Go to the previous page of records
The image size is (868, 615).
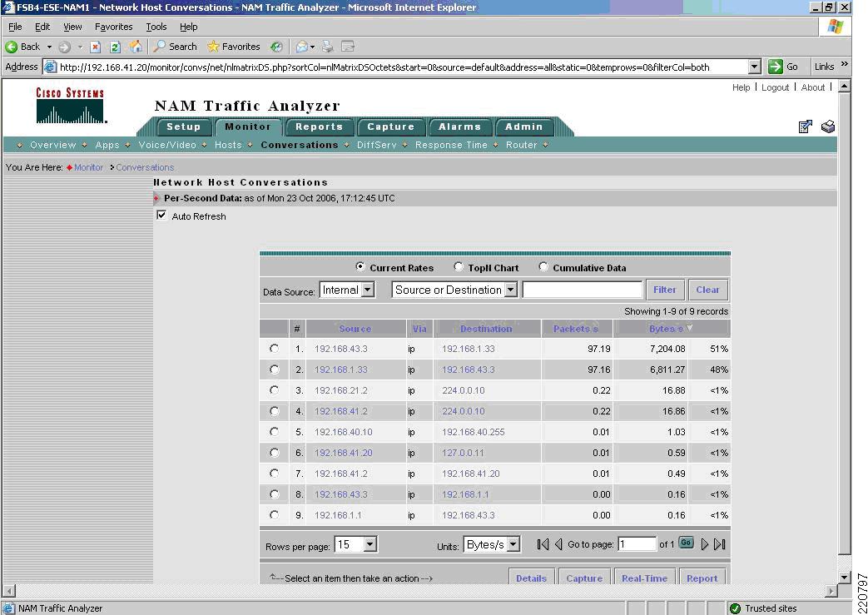click(558, 544)
